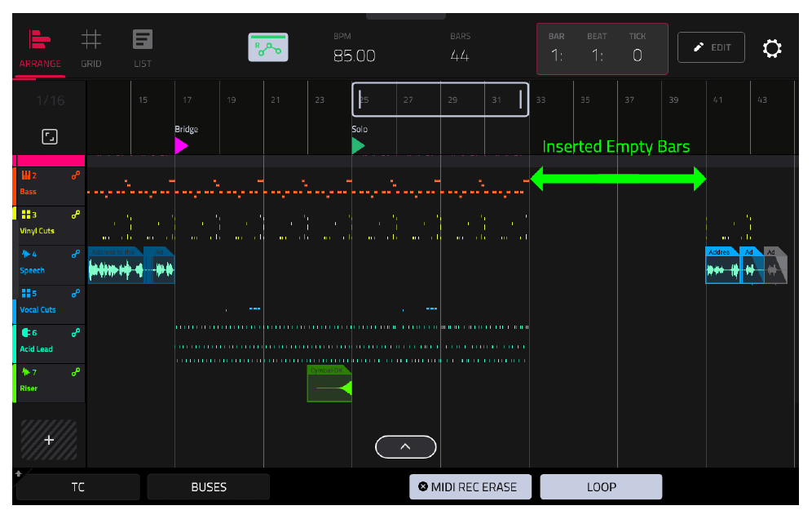
Task: Toggle automation on the Vocal Cuts track
Action: click(x=76, y=293)
